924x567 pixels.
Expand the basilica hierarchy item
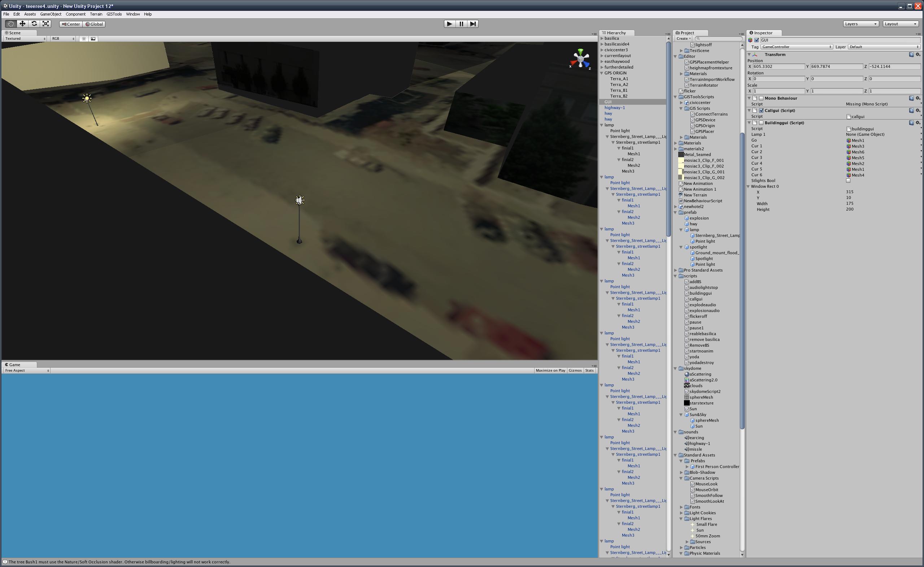tap(602, 38)
